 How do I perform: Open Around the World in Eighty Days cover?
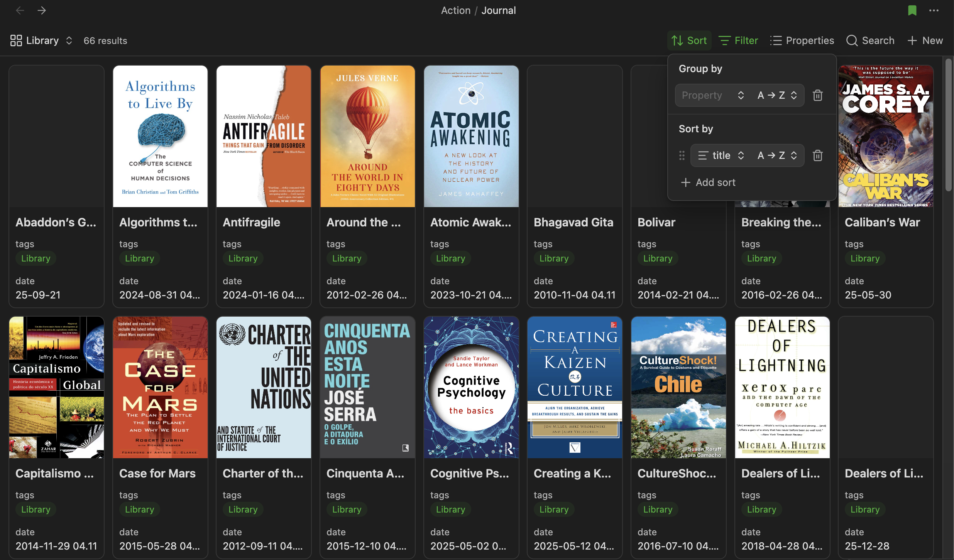367,136
